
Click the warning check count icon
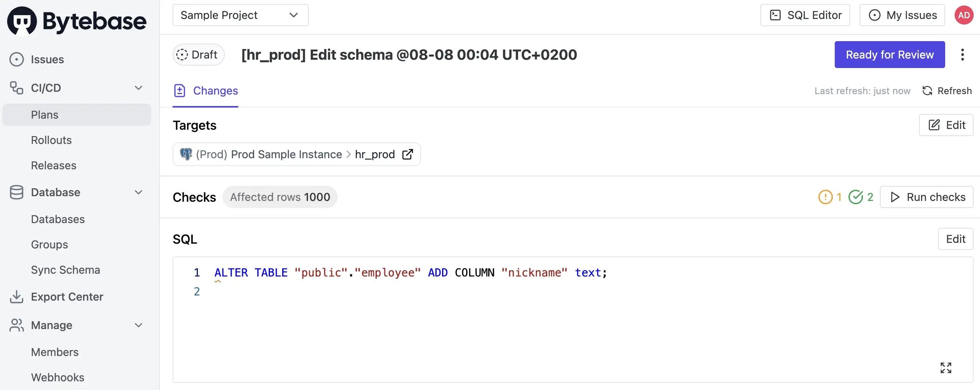tap(825, 197)
